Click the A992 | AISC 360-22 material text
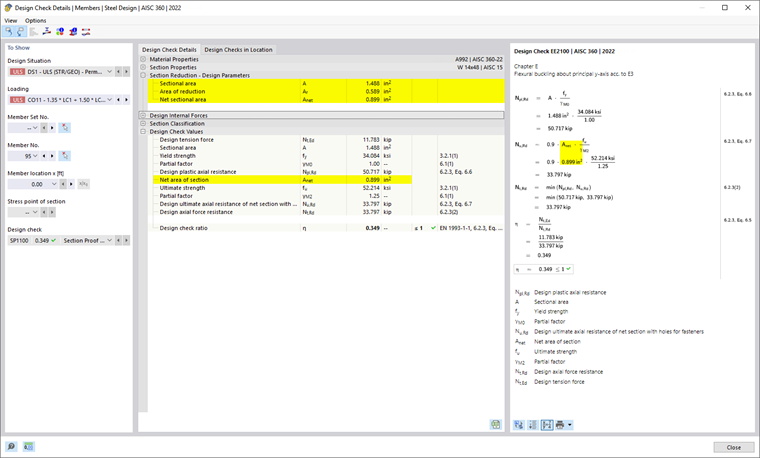This screenshot has height=458, width=760. coord(478,59)
